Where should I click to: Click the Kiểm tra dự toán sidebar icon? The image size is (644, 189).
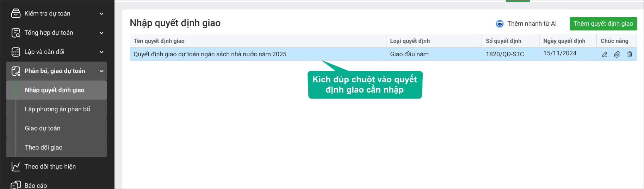pos(16,13)
